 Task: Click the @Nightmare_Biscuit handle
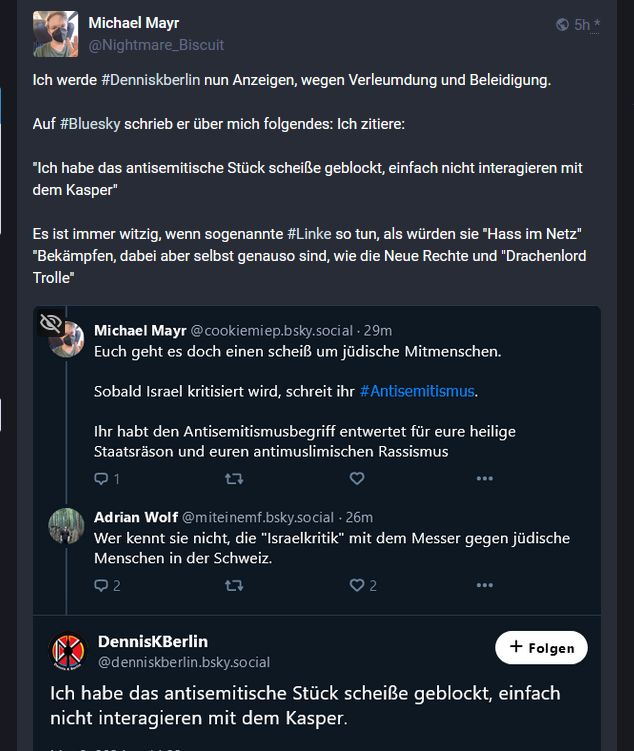point(156,45)
